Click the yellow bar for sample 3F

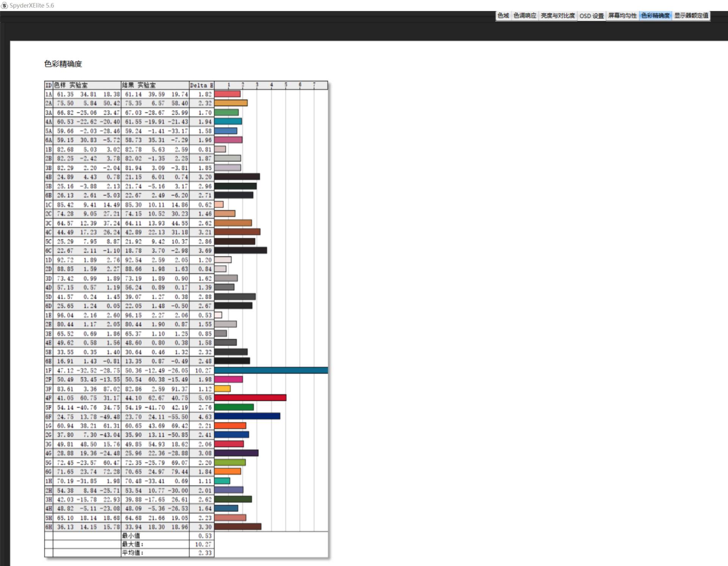point(222,389)
